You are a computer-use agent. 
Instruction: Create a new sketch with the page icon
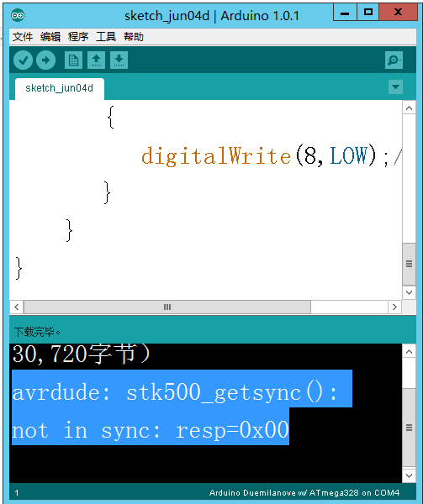tap(73, 60)
